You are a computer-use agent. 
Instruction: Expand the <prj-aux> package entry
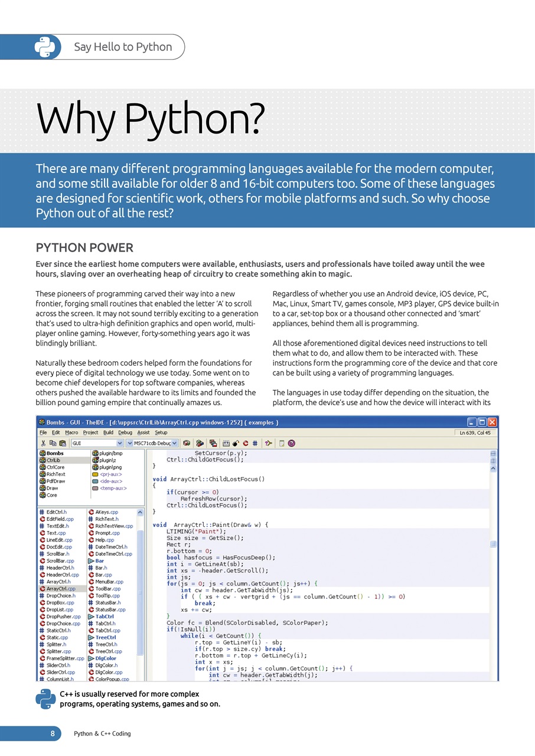pyautogui.click(x=111, y=474)
